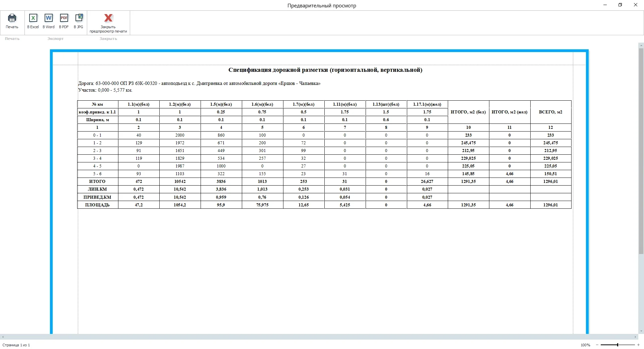
Task: Click the horizontal scrollbar track
Action: click(x=319, y=337)
